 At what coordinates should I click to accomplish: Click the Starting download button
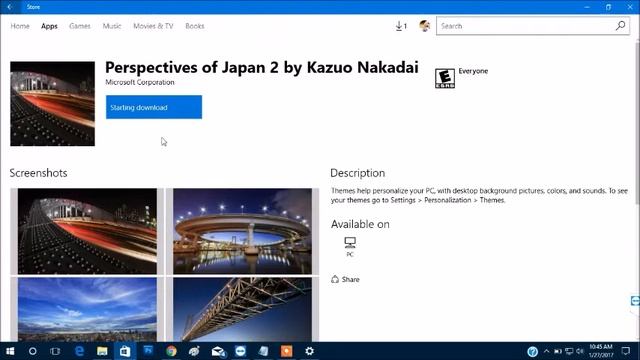(154, 107)
